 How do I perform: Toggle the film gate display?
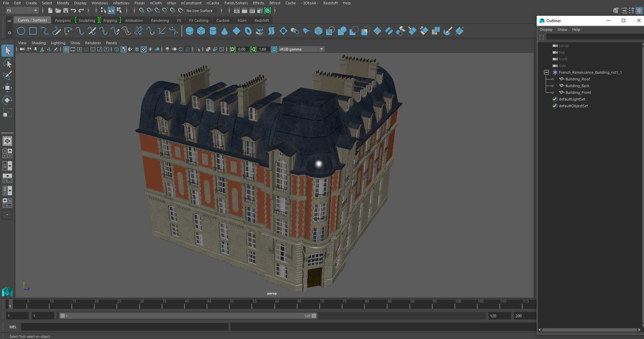pyautogui.click(x=73, y=49)
